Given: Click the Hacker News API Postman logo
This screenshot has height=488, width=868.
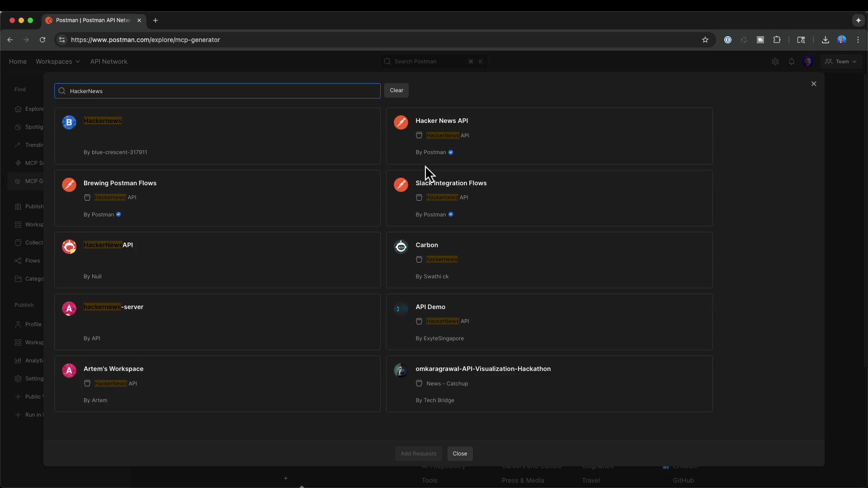Looking at the screenshot, I should pyautogui.click(x=401, y=122).
